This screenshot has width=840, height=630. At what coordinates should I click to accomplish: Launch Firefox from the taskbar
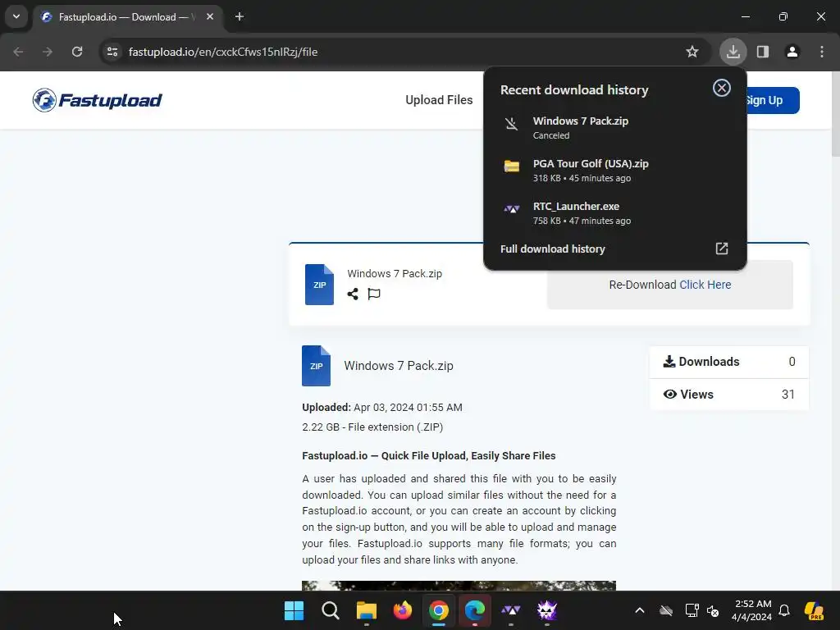click(x=402, y=610)
